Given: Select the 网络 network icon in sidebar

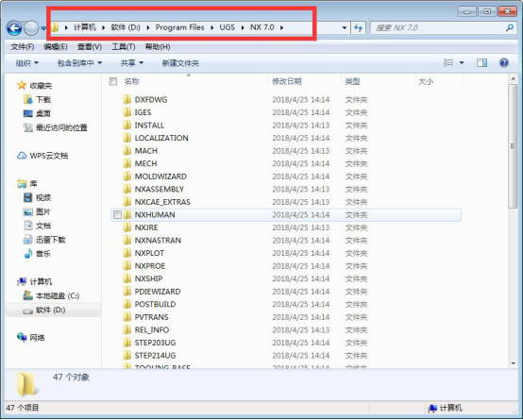Looking at the screenshot, I should (22, 337).
